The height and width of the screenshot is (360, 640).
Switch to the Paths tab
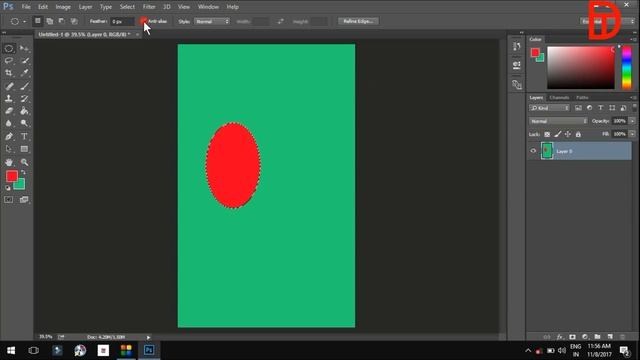tap(582, 98)
